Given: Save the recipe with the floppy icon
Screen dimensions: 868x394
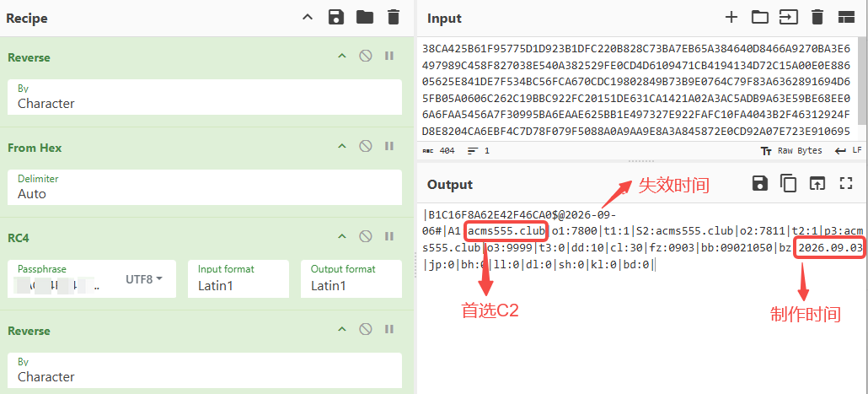Looking at the screenshot, I should coord(336,17).
